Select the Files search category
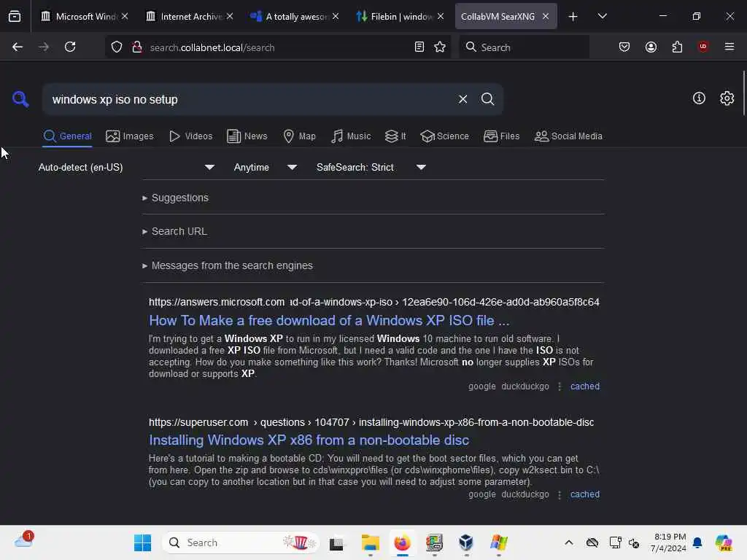This screenshot has height=560, width=747. 501,136
